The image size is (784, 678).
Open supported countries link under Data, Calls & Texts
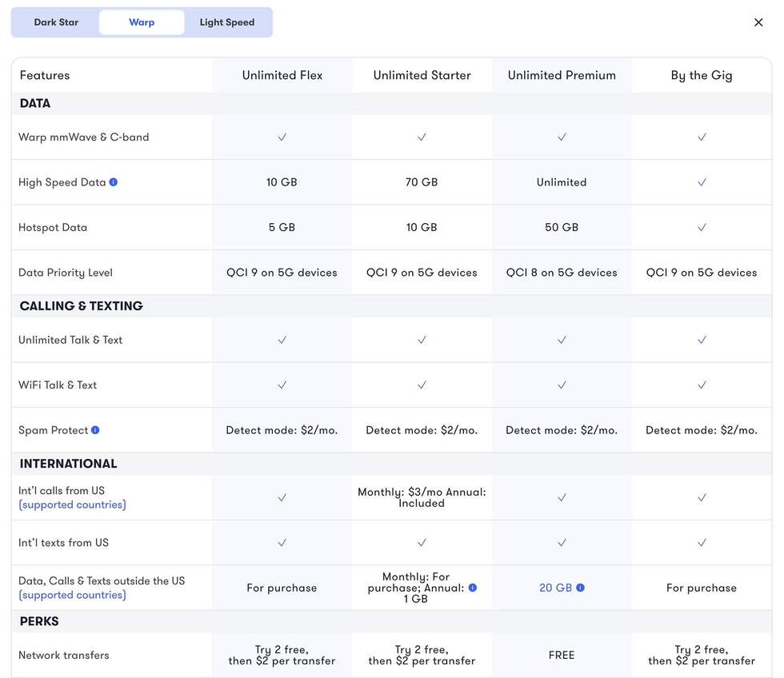click(73, 595)
